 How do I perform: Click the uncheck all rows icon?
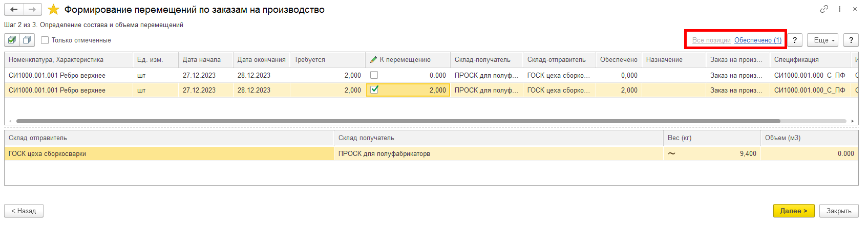pos(27,40)
